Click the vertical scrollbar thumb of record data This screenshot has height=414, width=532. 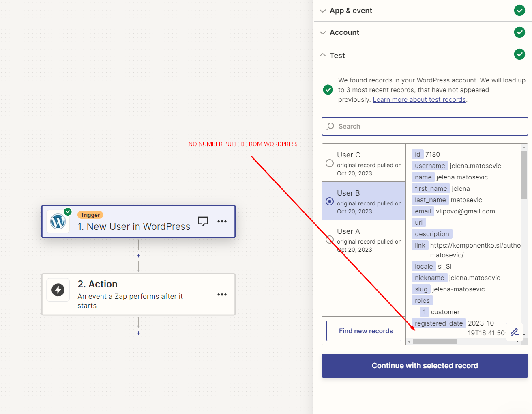[524, 175]
